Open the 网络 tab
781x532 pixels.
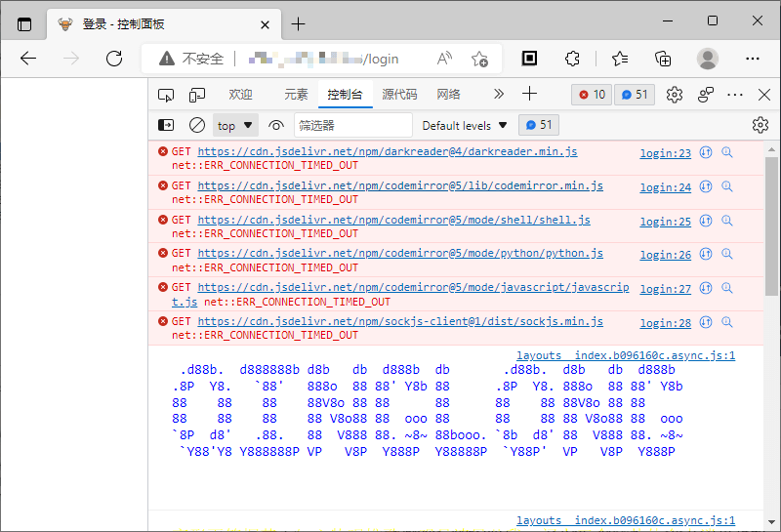click(x=448, y=94)
